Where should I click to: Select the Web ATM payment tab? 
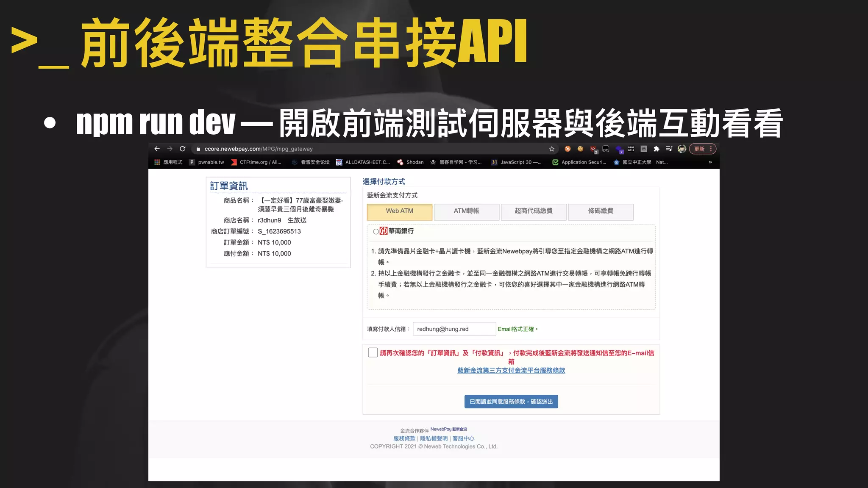[400, 211]
